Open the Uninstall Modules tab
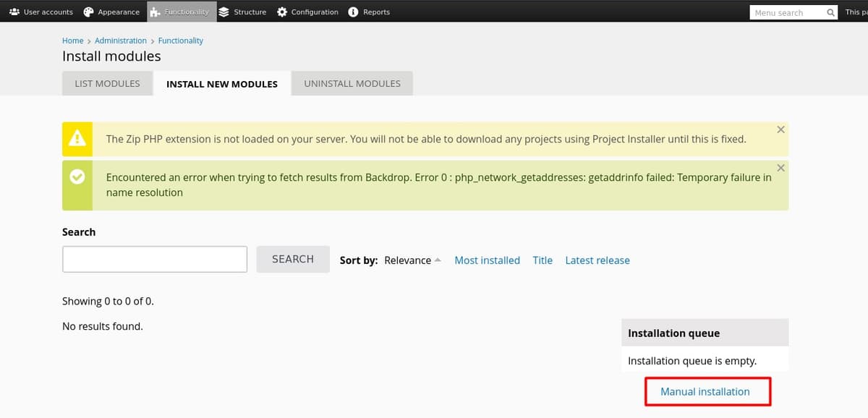The image size is (868, 418). click(352, 83)
